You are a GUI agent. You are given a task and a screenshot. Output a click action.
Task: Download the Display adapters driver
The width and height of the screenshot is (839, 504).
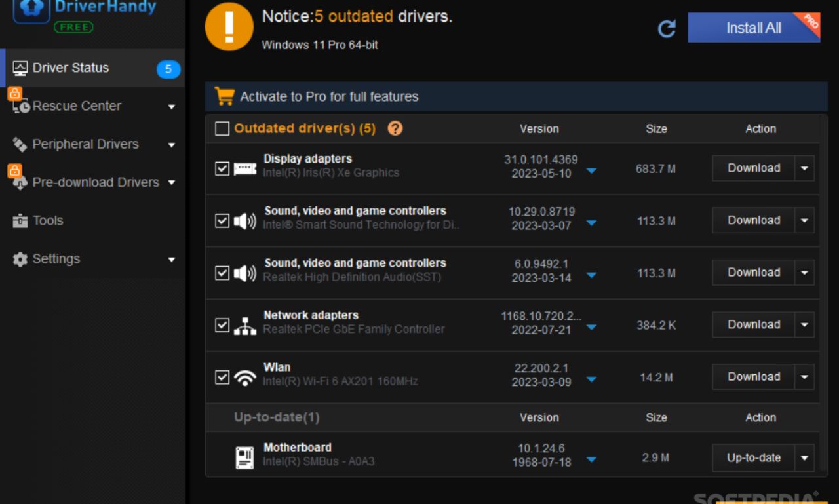(754, 168)
